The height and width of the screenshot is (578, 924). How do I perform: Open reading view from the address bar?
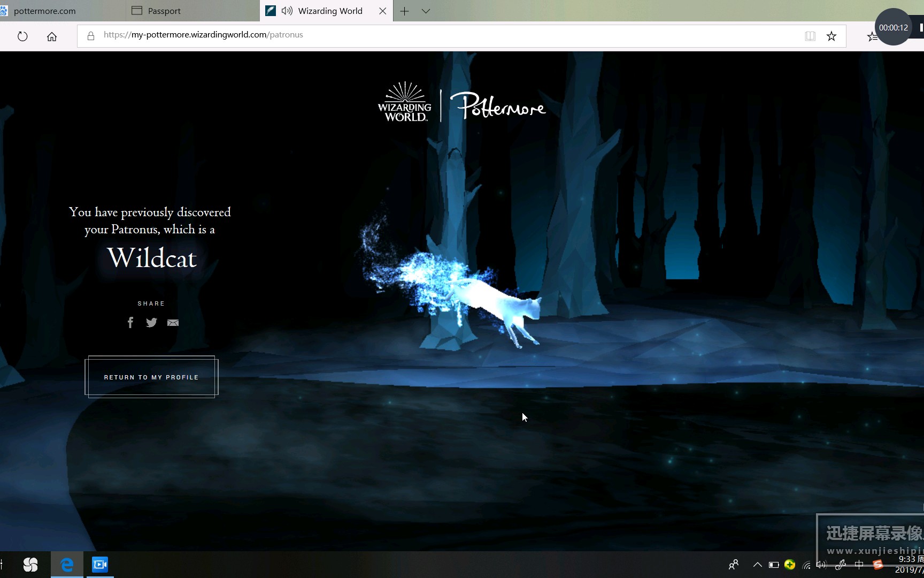click(x=810, y=36)
